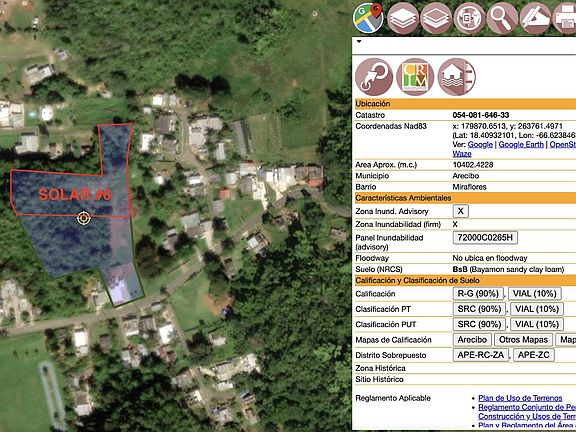Open the layers icon with dark top sheet
The height and width of the screenshot is (432, 576).
point(436,18)
